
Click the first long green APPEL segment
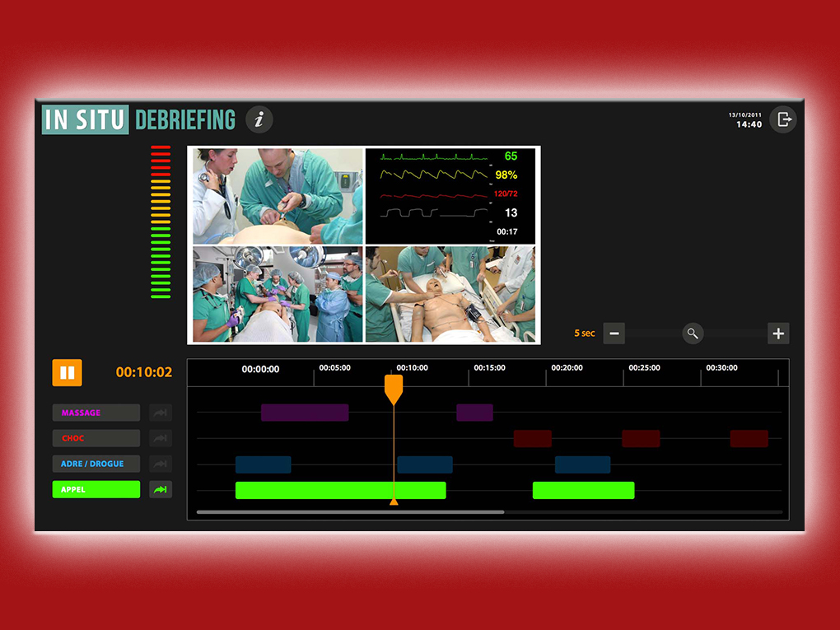point(341,490)
